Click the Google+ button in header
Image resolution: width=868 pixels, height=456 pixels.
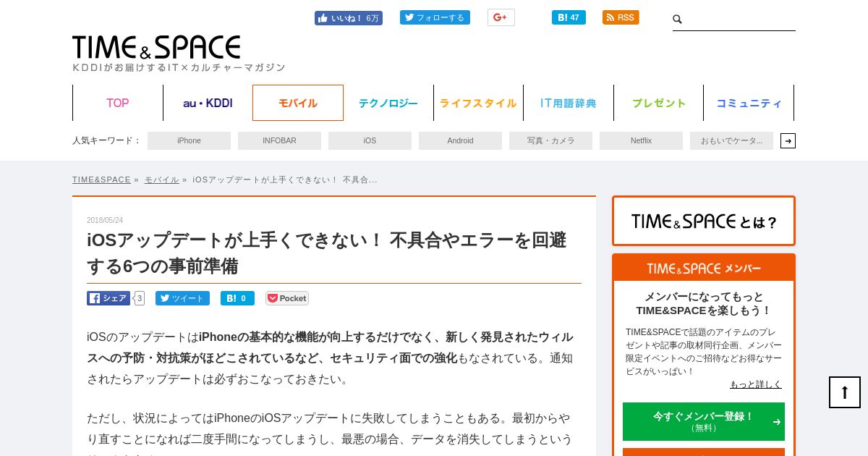tap(501, 17)
